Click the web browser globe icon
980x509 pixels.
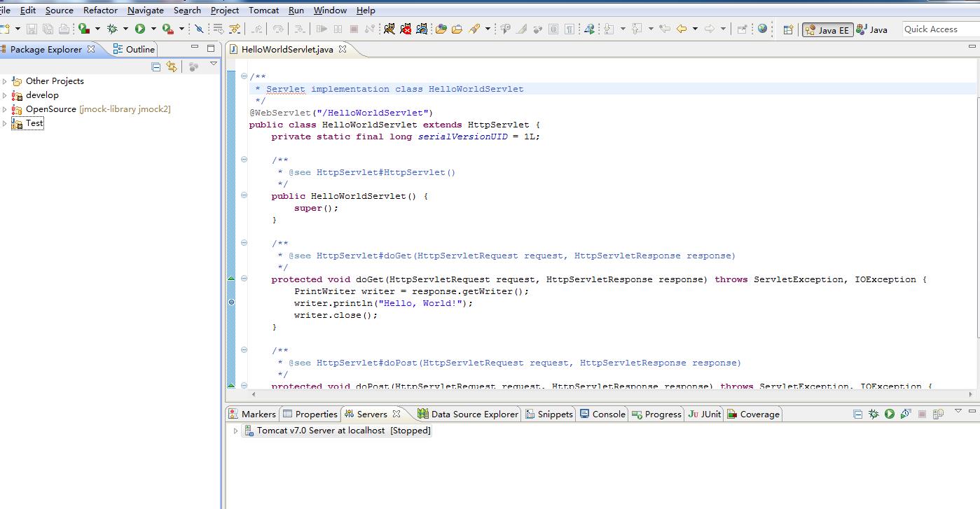(x=762, y=29)
